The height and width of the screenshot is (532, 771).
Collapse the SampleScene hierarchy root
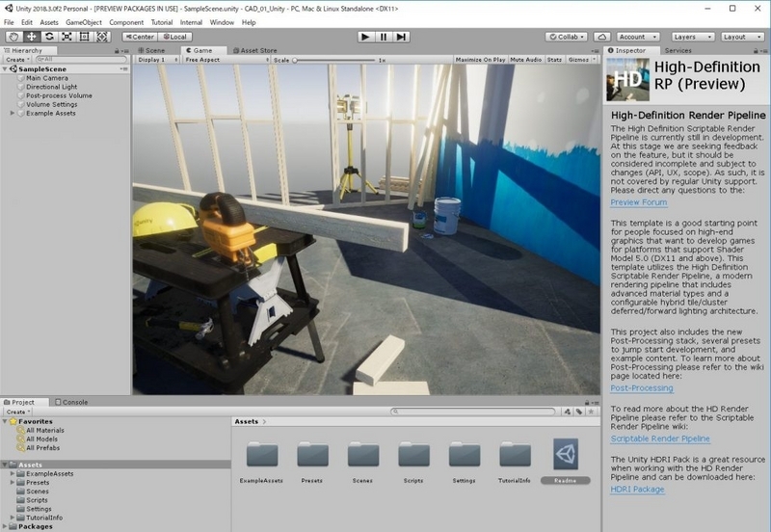click(x=5, y=69)
